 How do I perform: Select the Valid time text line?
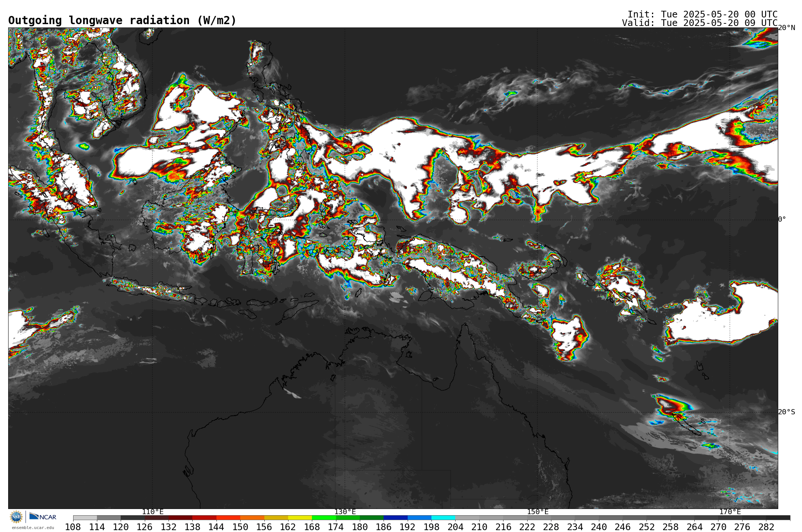[700, 23]
